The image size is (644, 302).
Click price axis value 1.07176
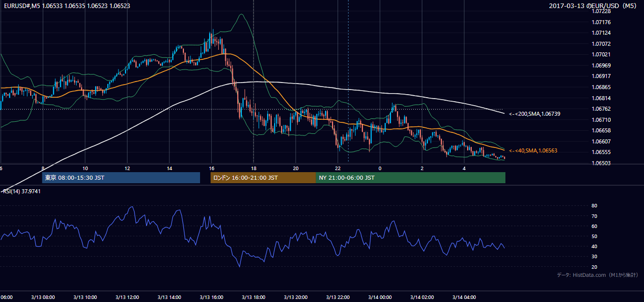(x=601, y=22)
